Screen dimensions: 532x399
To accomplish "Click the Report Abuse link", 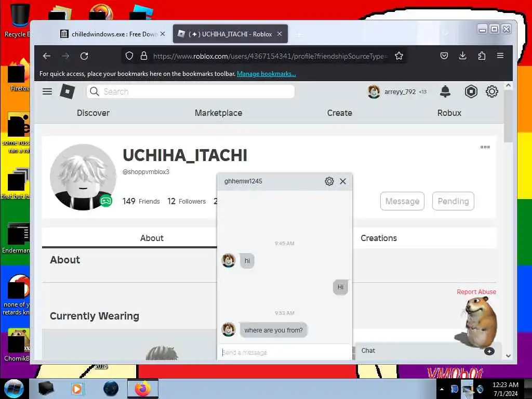I will (x=476, y=292).
